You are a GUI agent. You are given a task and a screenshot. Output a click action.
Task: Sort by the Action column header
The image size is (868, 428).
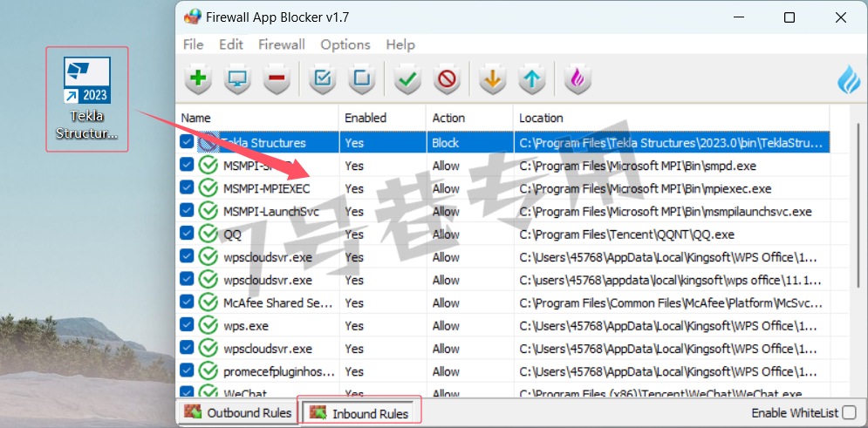click(470, 118)
